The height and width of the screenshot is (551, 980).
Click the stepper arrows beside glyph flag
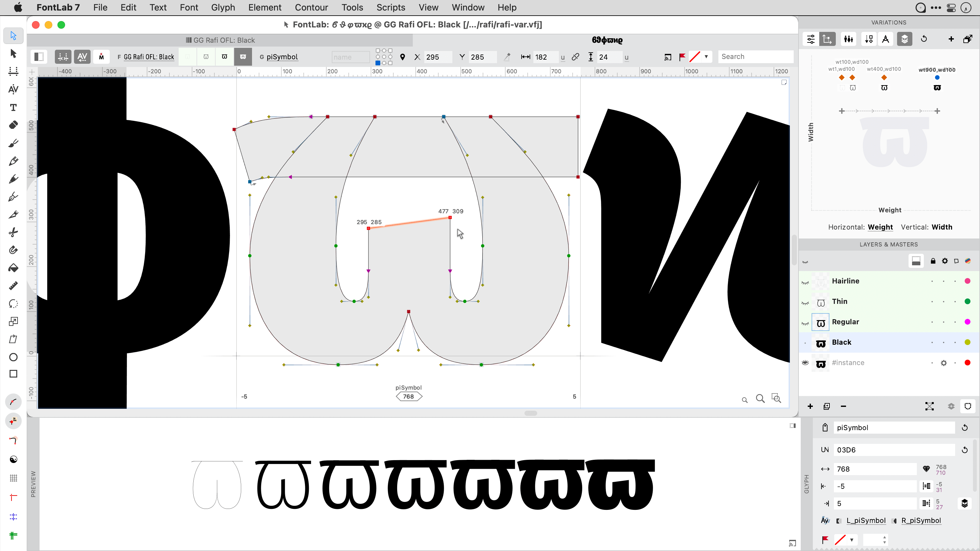pos(885,540)
